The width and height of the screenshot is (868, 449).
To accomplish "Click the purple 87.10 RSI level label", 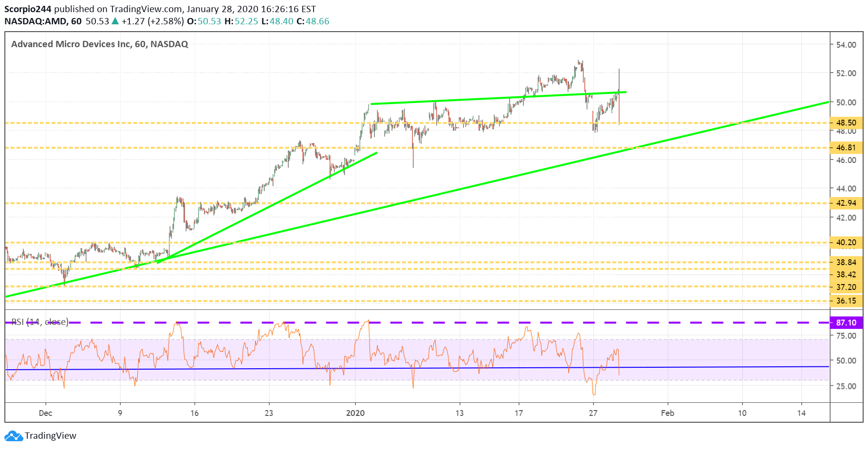I will click(846, 323).
